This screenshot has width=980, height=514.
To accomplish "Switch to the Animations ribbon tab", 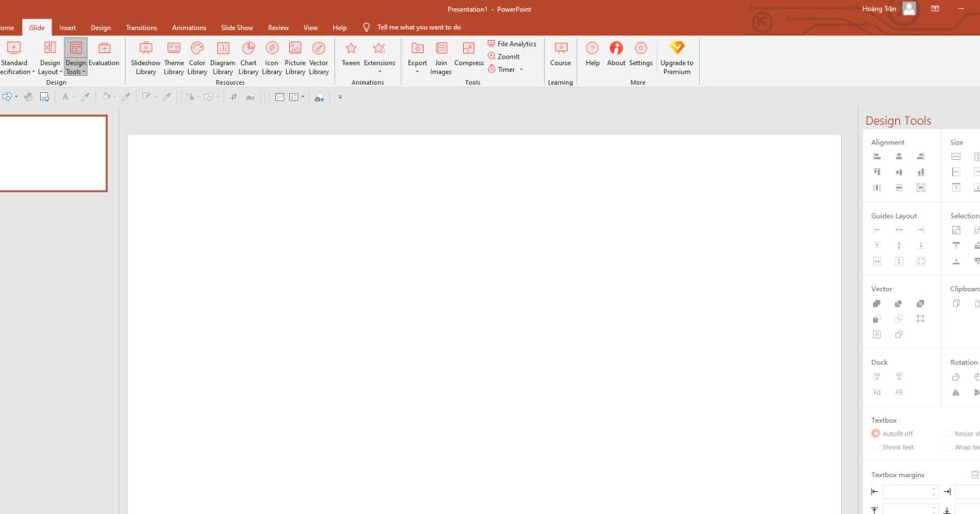I will [189, 27].
